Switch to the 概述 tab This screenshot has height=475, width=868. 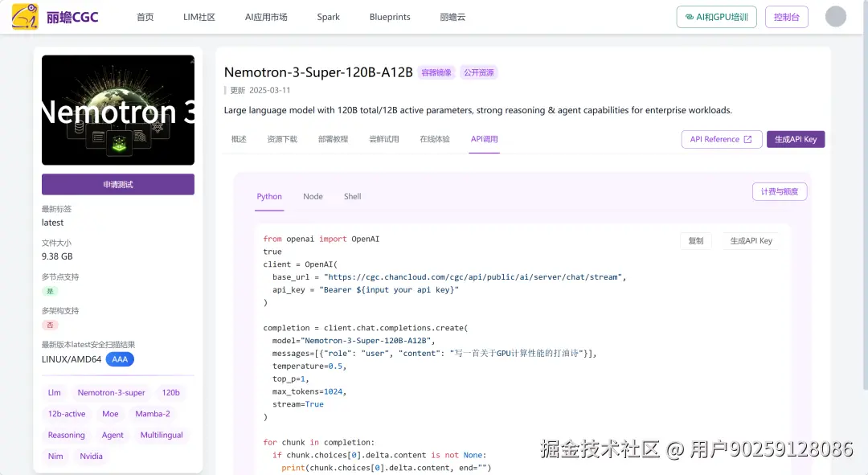point(239,140)
